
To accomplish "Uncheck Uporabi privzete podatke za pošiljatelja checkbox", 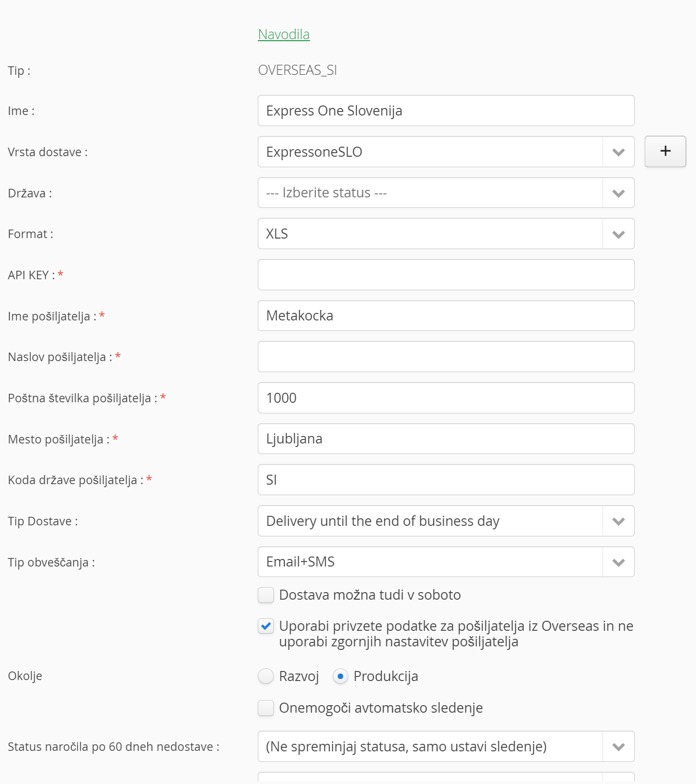I will tap(266, 626).
